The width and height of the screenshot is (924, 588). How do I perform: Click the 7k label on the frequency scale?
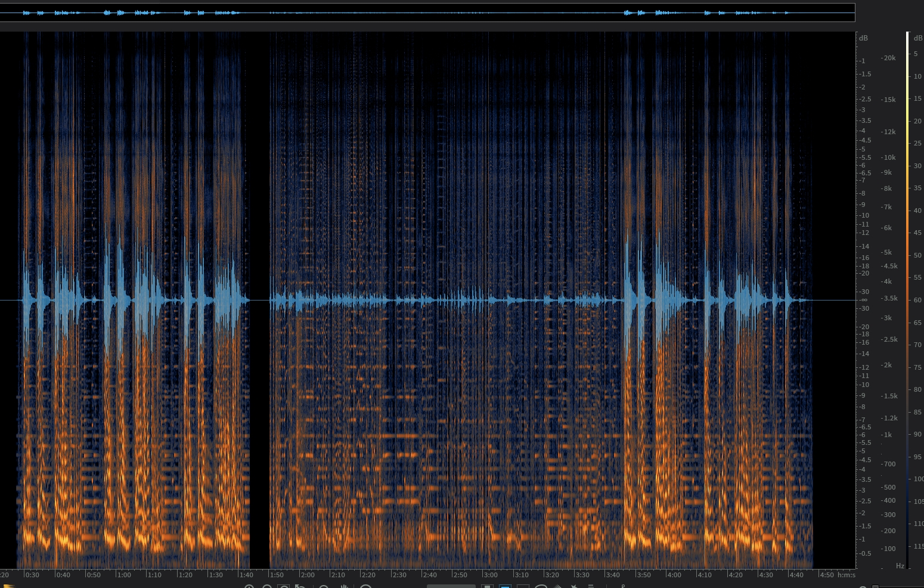(x=888, y=207)
